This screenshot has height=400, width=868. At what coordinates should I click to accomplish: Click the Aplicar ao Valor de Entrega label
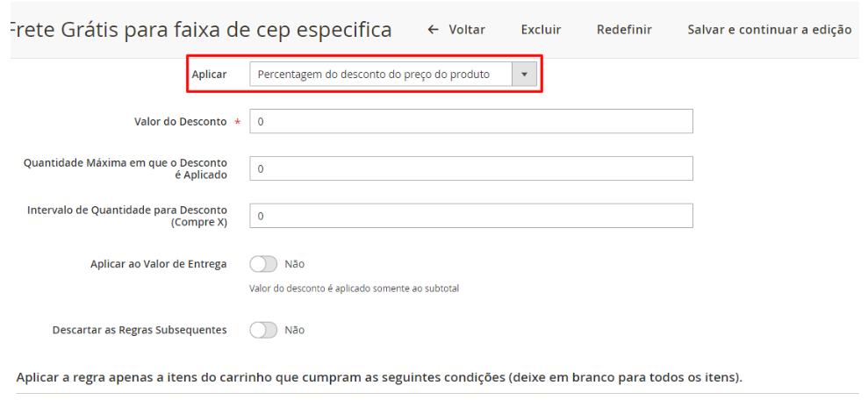[x=158, y=263]
